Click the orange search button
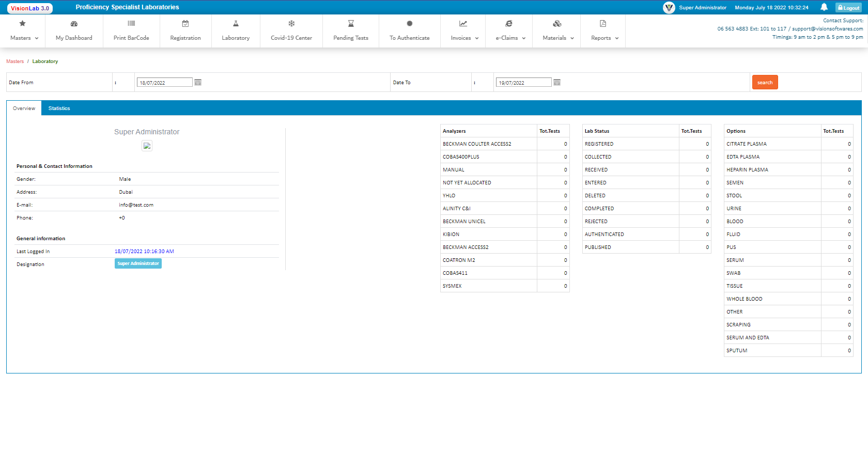Screen dimensions: 868x468 pos(765,82)
